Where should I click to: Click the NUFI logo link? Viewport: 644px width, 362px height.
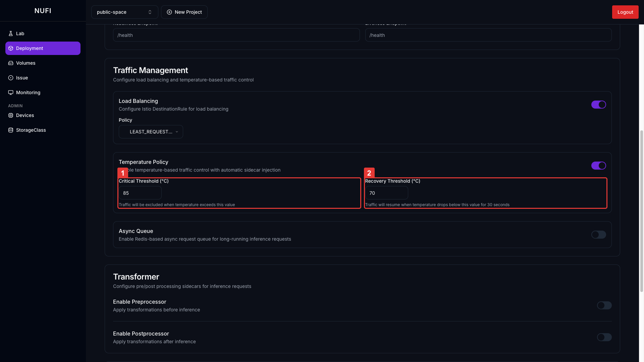coord(43,11)
